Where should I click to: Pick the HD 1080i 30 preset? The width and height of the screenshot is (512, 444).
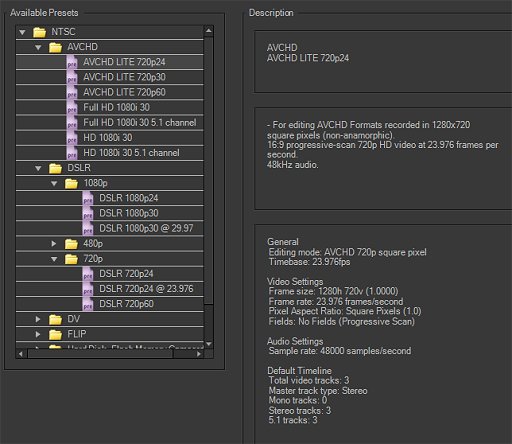point(108,138)
